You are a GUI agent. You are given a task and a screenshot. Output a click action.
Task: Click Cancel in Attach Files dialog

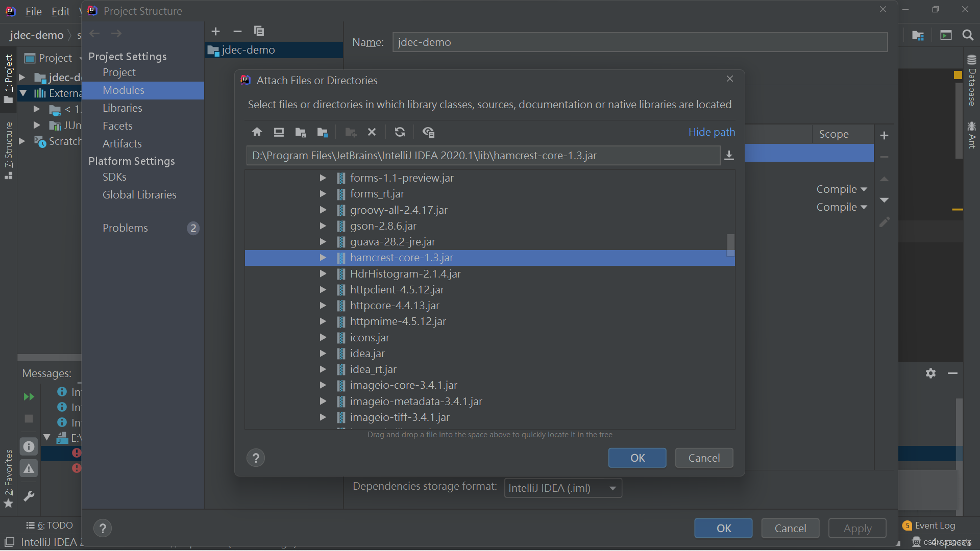[704, 458]
